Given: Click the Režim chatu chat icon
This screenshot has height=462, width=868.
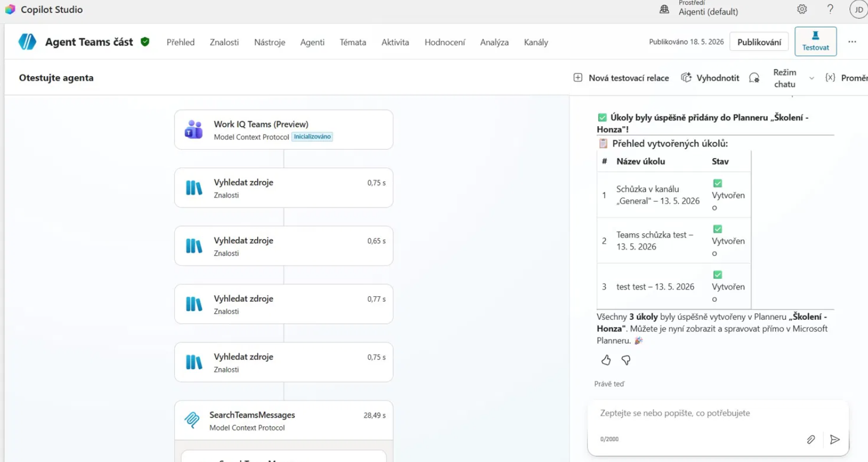Looking at the screenshot, I should (x=754, y=78).
